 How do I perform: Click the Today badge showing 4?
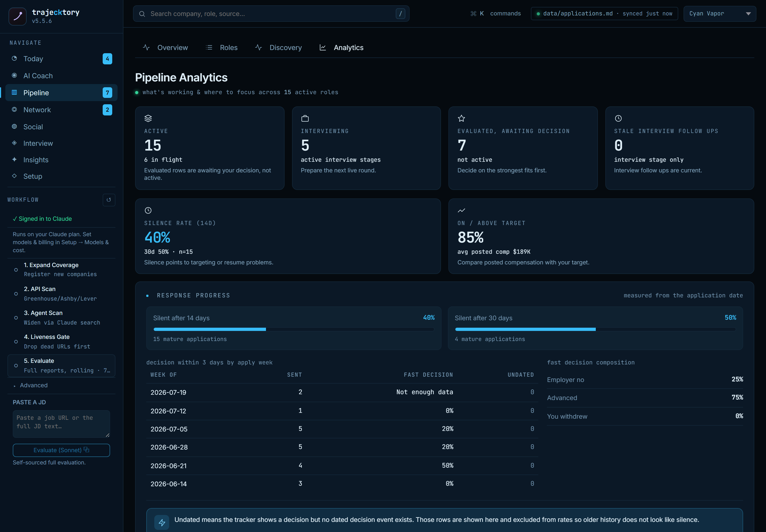(x=107, y=59)
